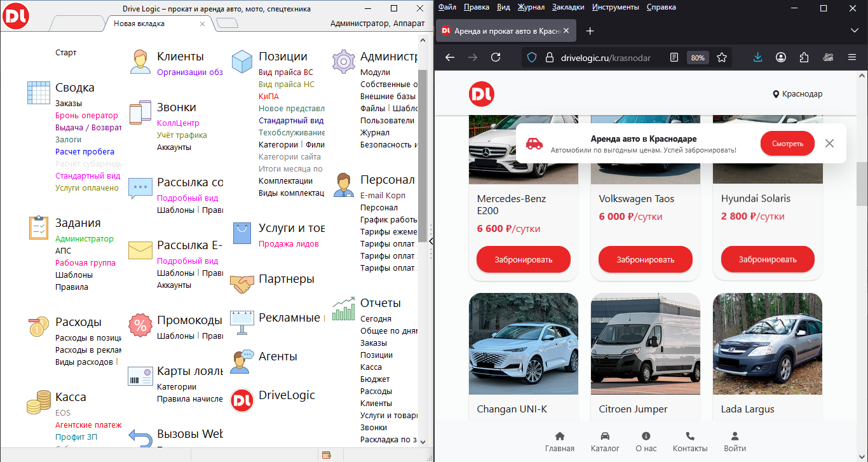The height and width of the screenshot is (462, 868).
Task: Open the Changan UNI-K car photo
Action: click(x=524, y=344)
